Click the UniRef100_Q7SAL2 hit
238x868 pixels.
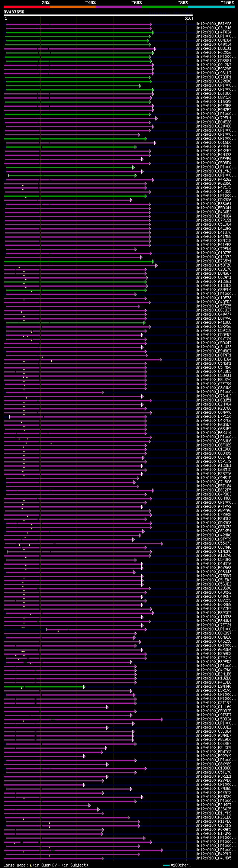[x=213, y=396]
